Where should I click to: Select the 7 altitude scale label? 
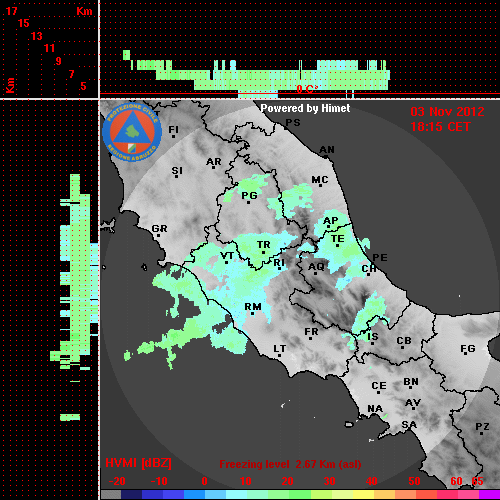71,74
